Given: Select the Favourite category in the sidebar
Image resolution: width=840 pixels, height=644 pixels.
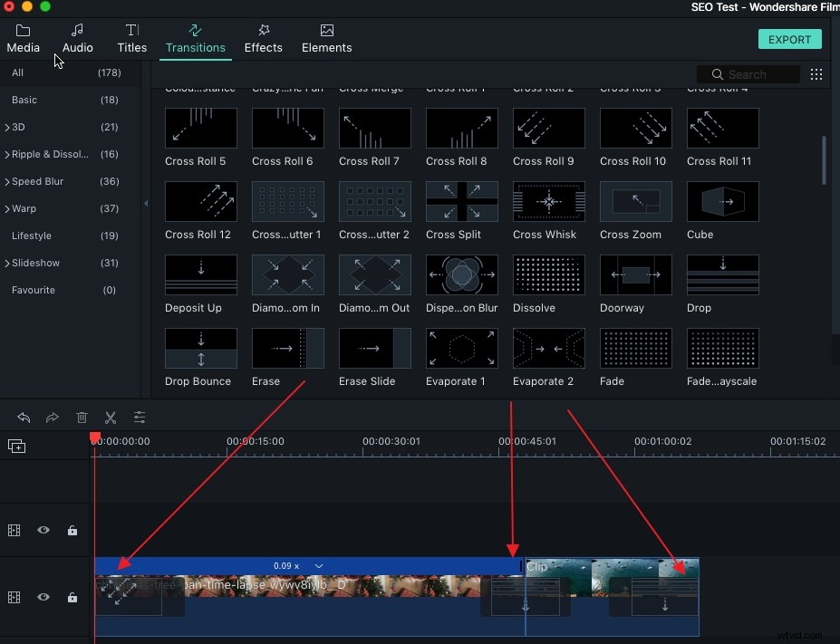Looking at the screenshot, I should tap(34, 290).
